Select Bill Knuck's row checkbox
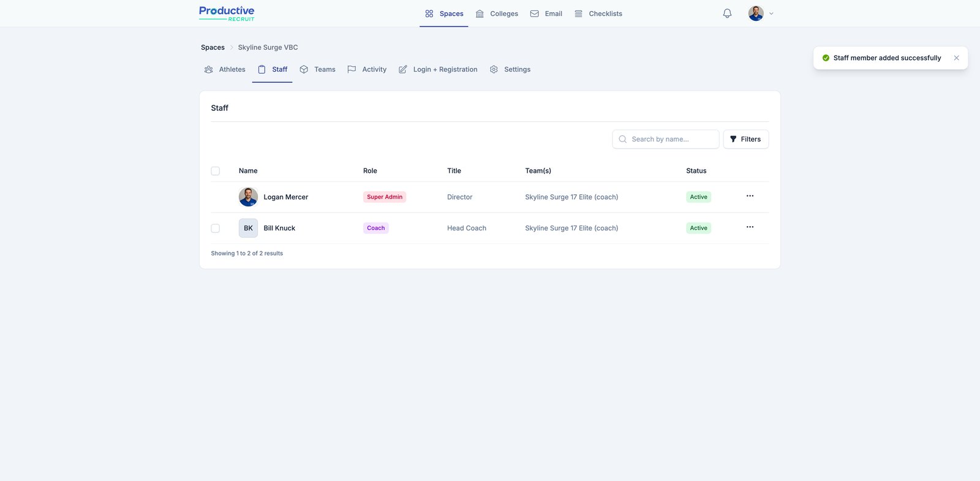 (x=216, y=228)
